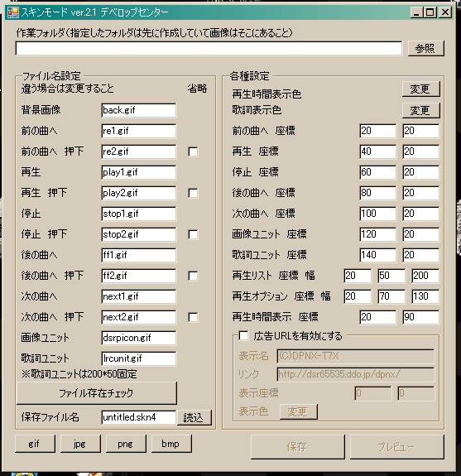The width and height of the screenshot is (461, 476).
Task: Click the 読込 load button
Action: click(x=194, y=417)
